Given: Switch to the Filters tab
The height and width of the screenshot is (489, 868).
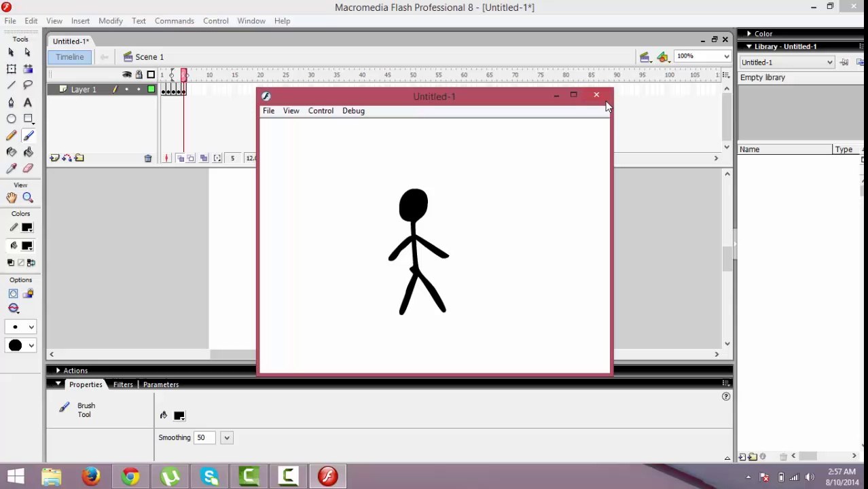Looking at the screenshot, I should 123,384.
